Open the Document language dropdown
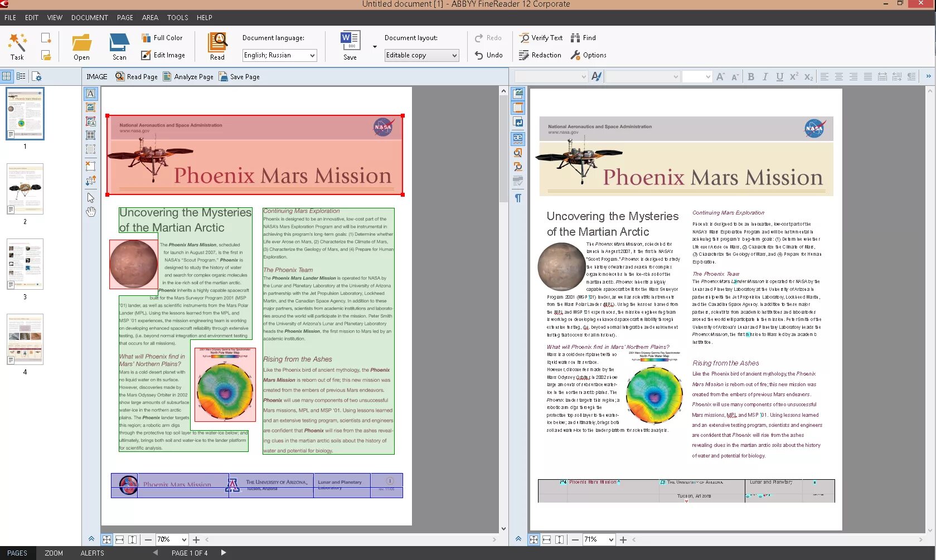The image size is (936, 560). coord(279,55)
